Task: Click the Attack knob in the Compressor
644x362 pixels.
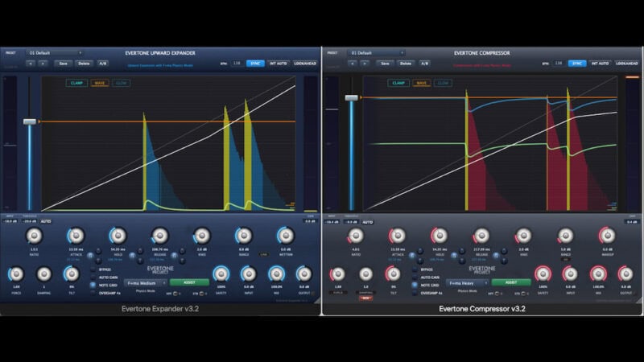Action: click(398, 235)
